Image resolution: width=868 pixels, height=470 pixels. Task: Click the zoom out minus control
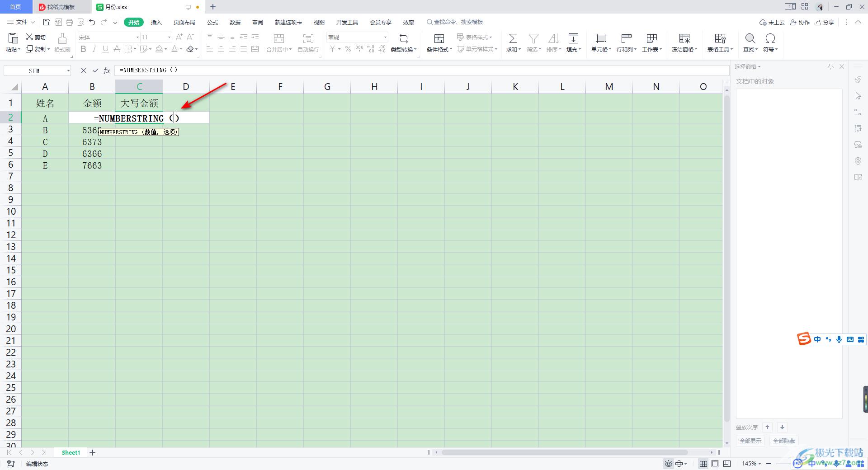tap(769, 464)
